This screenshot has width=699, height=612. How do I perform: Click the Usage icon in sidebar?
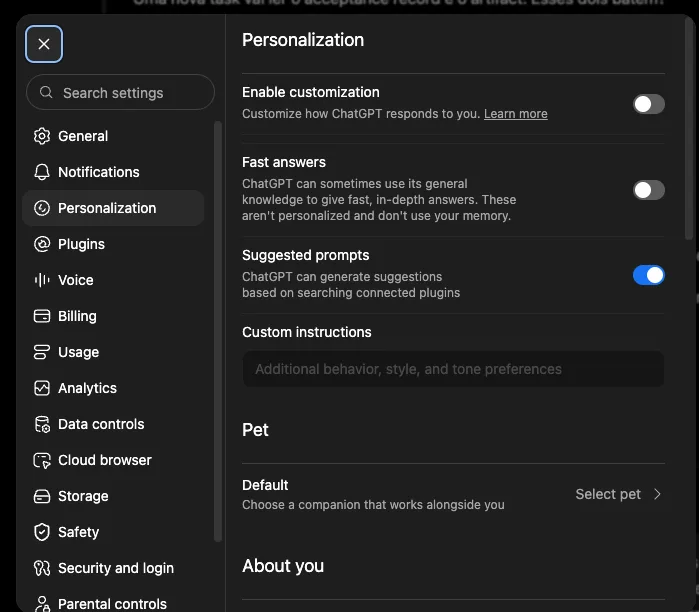click(42, 352)
